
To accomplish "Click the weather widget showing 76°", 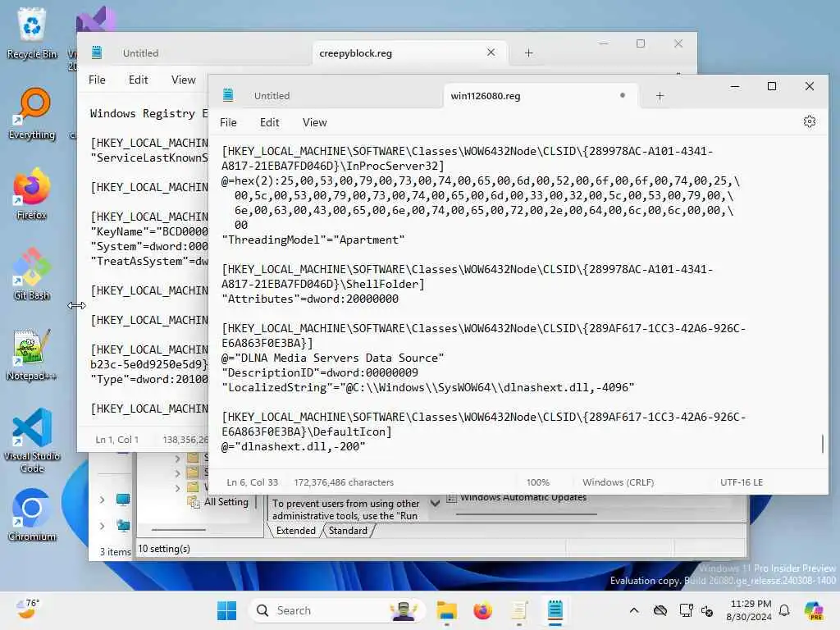I will click(x=28, y=609).
